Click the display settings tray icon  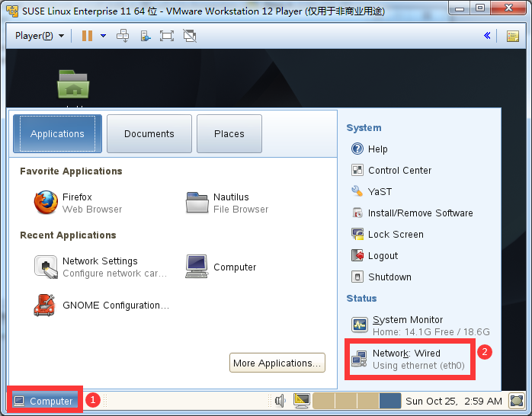[302, 401]
